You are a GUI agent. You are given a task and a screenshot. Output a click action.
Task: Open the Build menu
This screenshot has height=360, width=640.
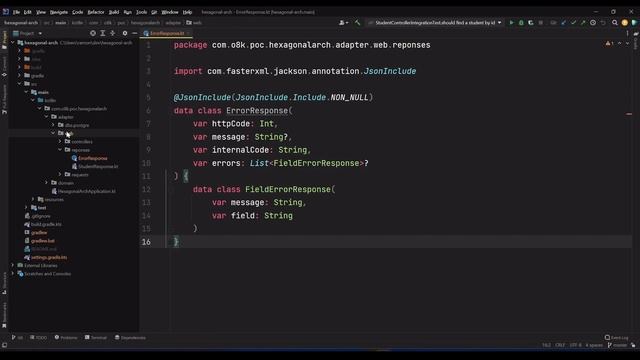(x=114, y=12)
